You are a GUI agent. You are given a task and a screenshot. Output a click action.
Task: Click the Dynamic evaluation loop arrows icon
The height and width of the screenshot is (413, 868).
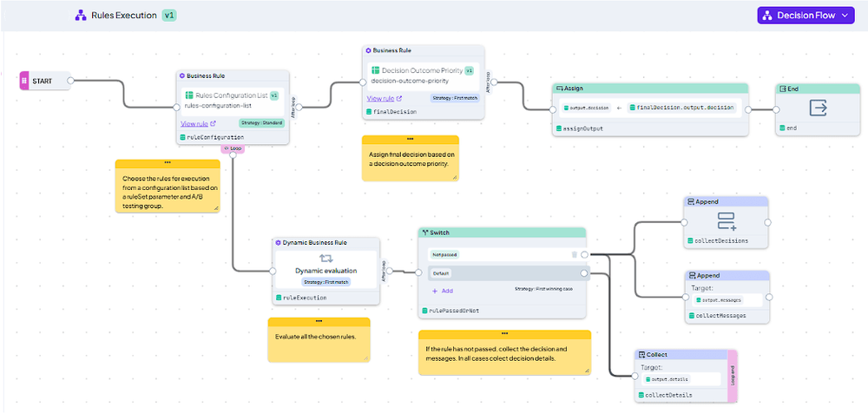tap(326, 258)
